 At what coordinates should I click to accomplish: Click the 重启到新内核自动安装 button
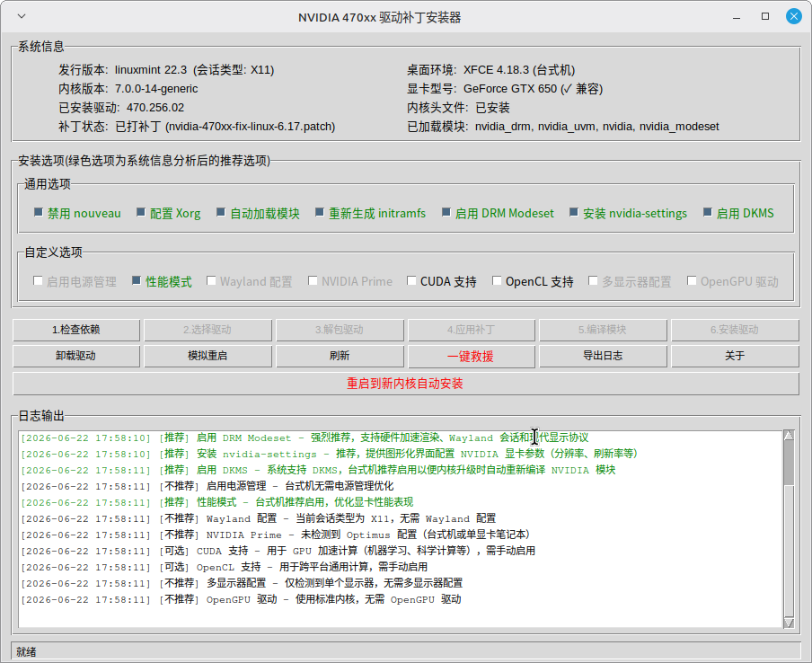click(x=405, y=384)
